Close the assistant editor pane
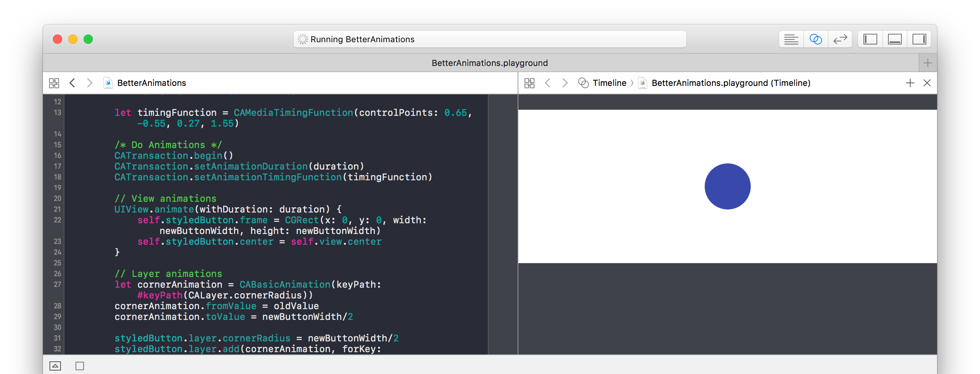 pyautogui.click(x=927, y=83)
